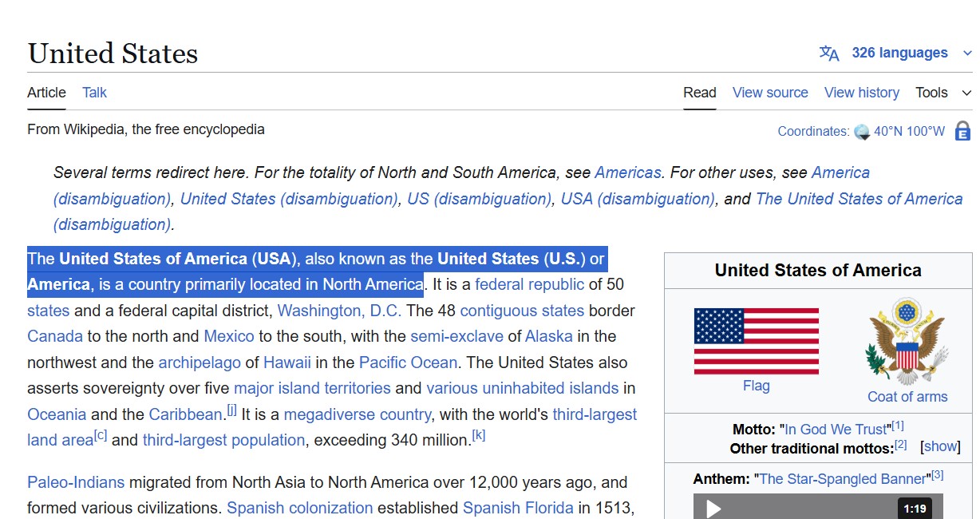Play the anthem audio clip
The width and height of the screenshot is (980, 519).
(x=713, y=508)
